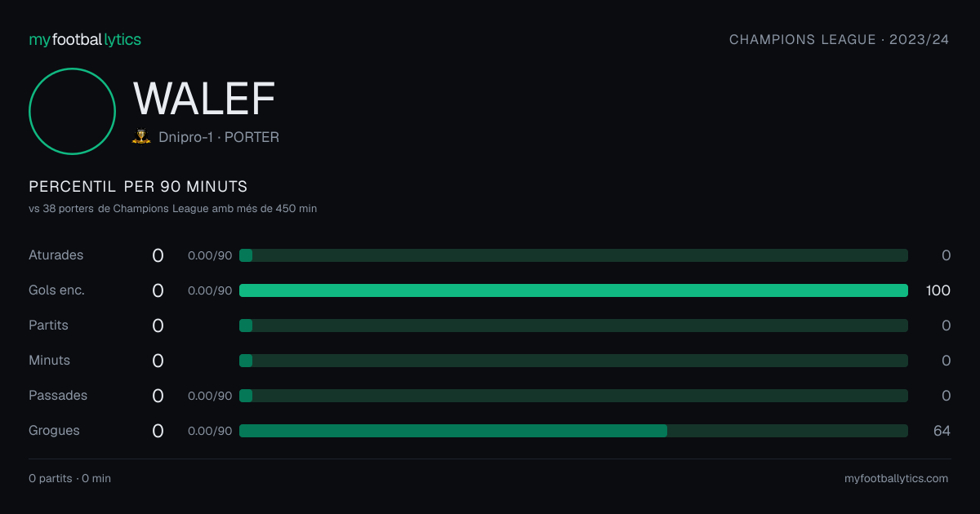Select the Partits stat label
The height and width of the screenshot is (514, 980).
click(48, 326)
